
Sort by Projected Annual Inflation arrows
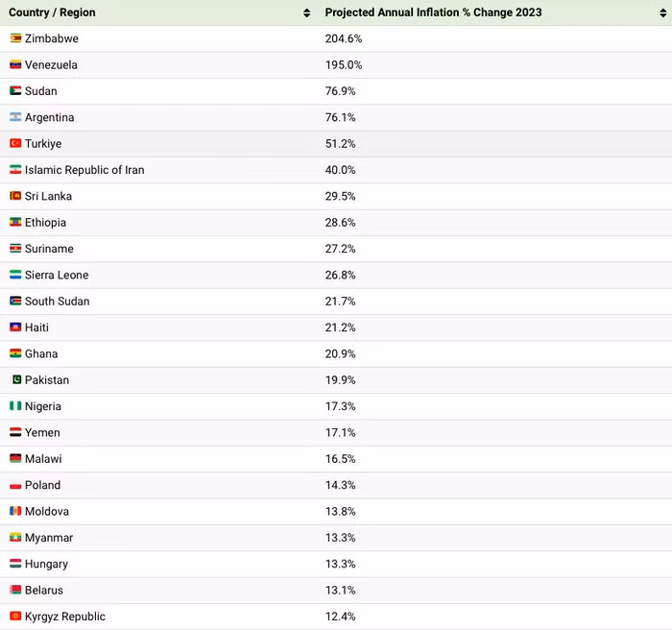[662, 13]
